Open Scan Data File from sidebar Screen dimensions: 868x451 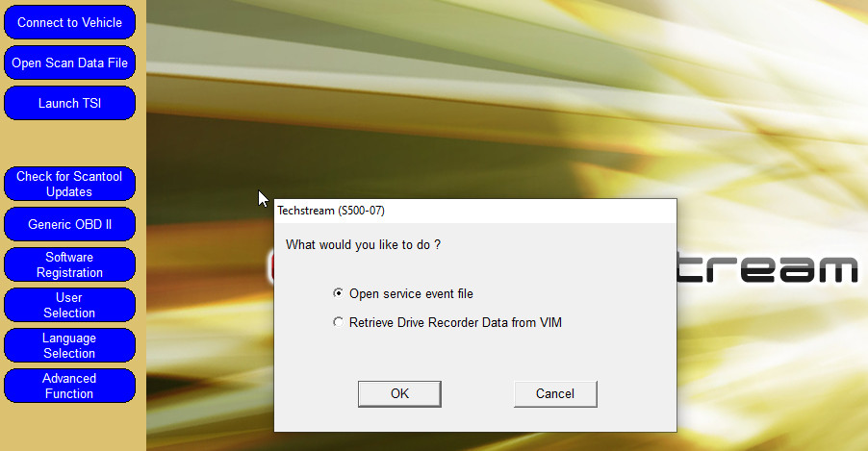pyautogui.click(x=69, y=63)
